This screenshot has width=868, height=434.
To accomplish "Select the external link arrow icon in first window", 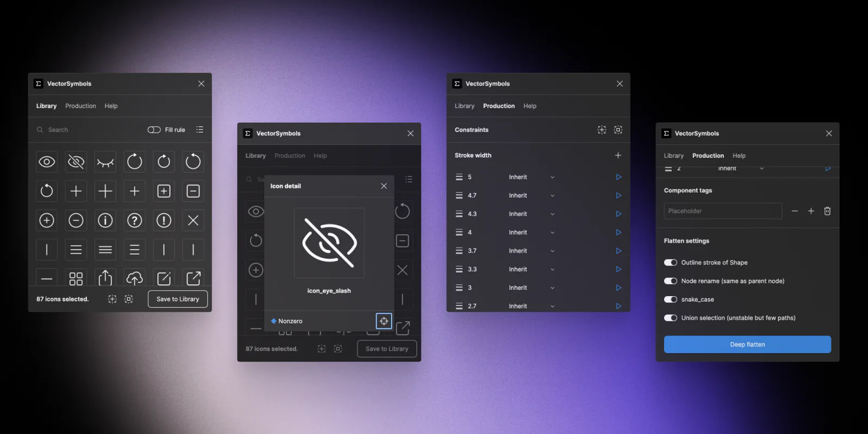I will [x=193, y=278].
